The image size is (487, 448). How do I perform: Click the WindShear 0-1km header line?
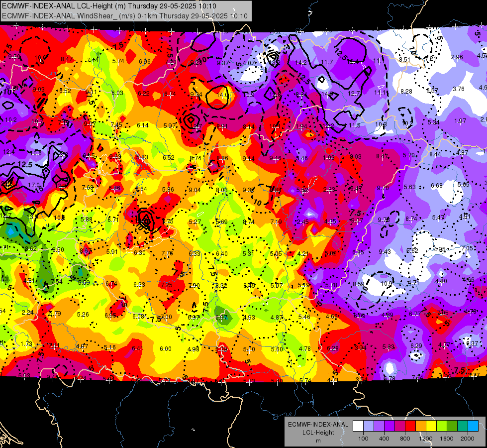pos(124,16)
